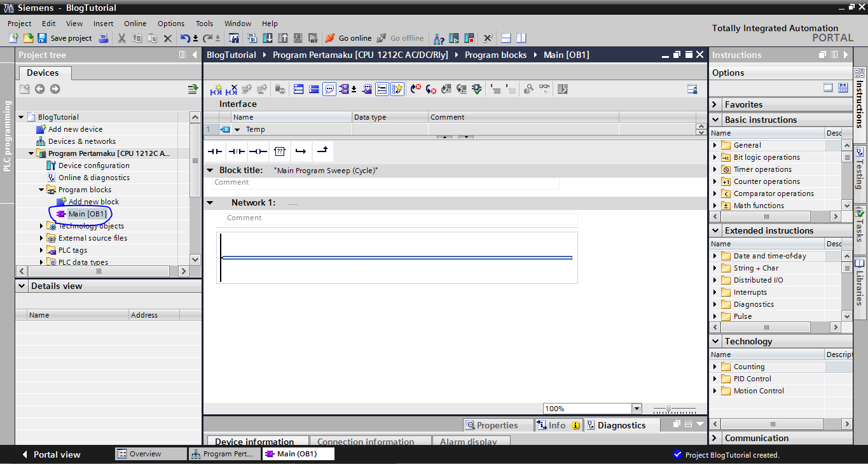
Task: Insert normally closed contact
Action: pos(237,151)
